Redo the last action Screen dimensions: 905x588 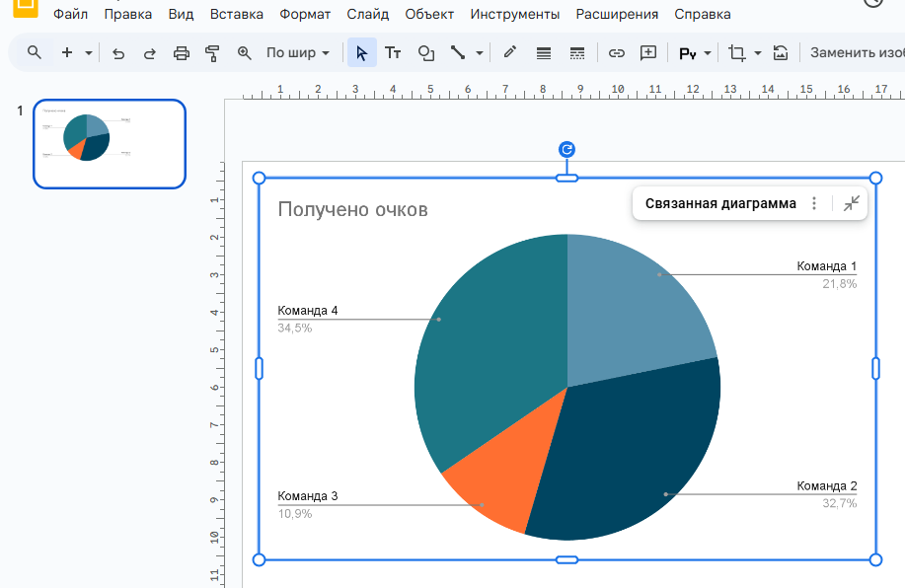148,53
